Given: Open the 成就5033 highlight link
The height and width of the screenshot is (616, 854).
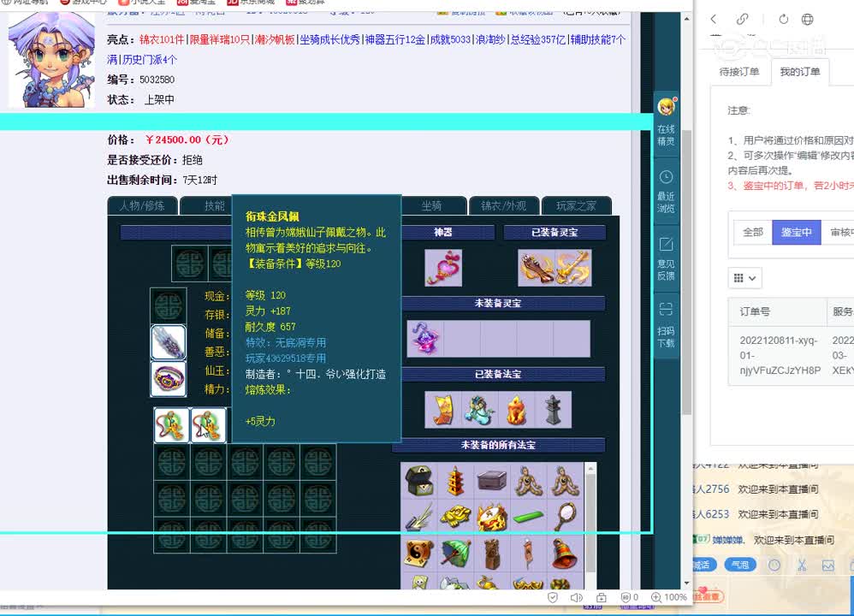Looking at the screenshot, I should point(450,39).
